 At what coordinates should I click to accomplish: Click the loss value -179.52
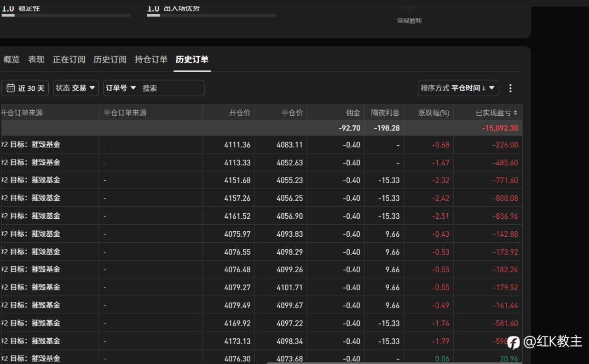click(505, 287)
